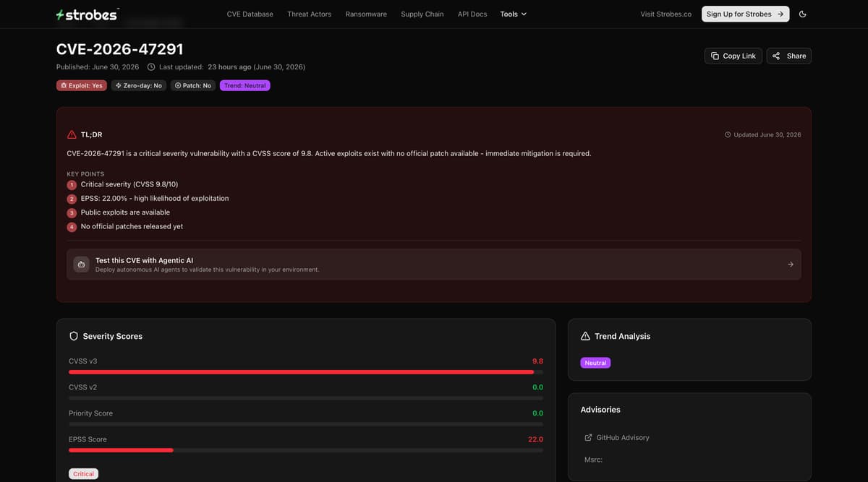Click the external link icon beside GitHub Advisory
This screenshot has height=482, width=868.
[589, 437]
